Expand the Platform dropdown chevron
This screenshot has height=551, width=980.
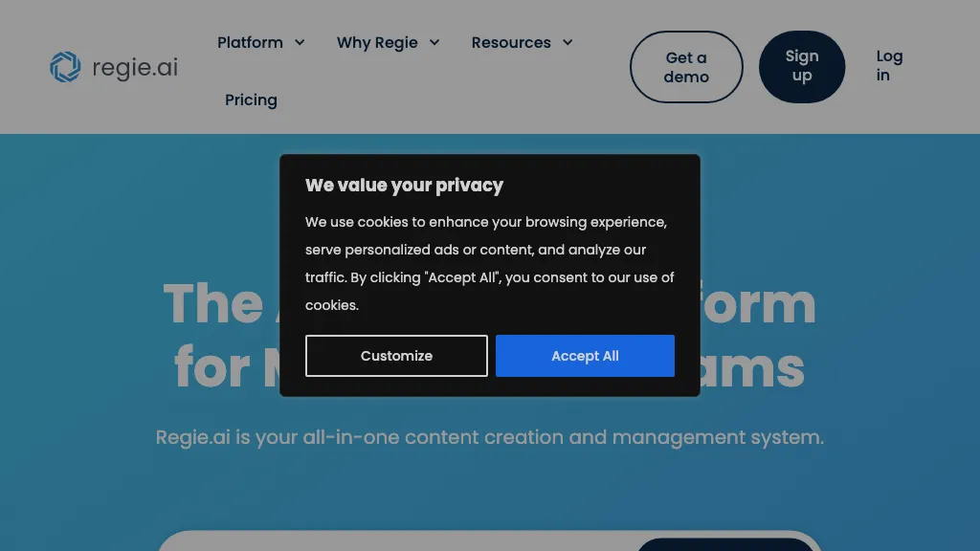point(300,43)
